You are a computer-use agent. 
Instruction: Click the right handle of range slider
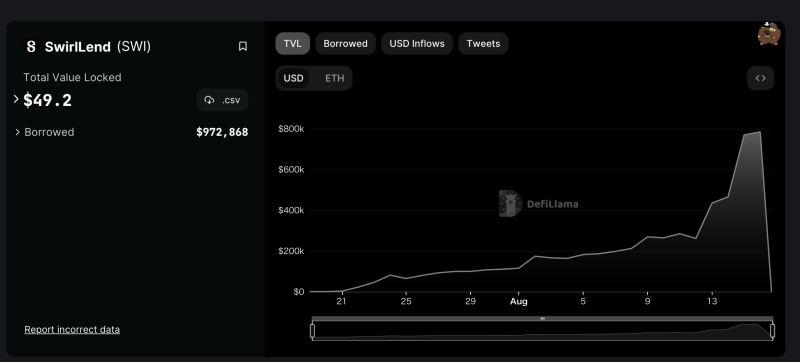772,331
